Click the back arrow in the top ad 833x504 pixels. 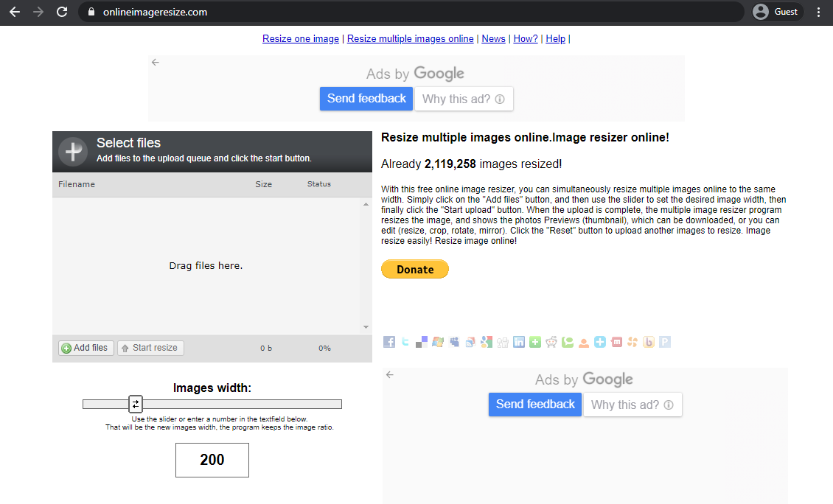pyautogui.click(x=155, y=62)
